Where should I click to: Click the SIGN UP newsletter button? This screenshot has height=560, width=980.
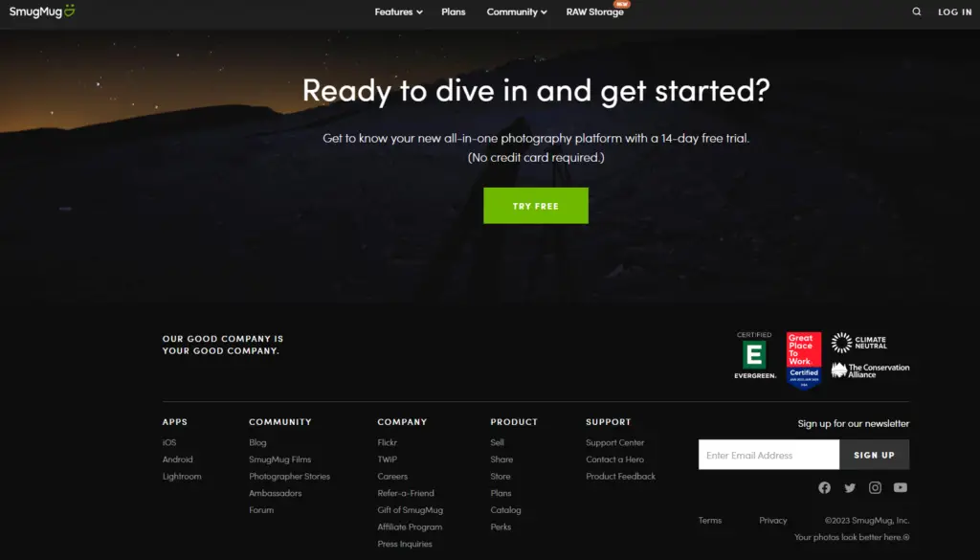pyautogui.click(x=874, y=456)
